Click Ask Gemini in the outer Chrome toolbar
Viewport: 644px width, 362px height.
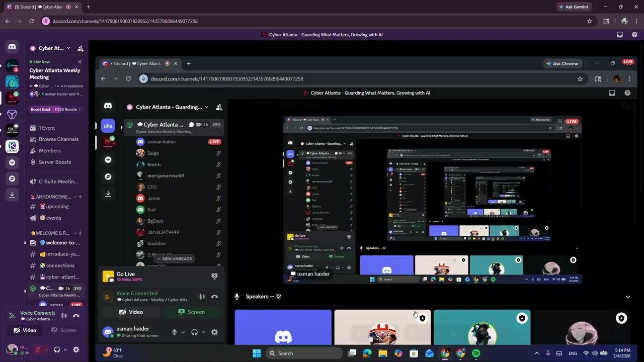(x=573, y=7)
